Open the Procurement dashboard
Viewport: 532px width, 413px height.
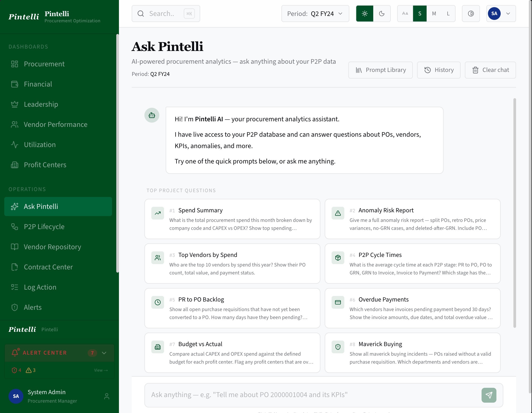(58, 64)
